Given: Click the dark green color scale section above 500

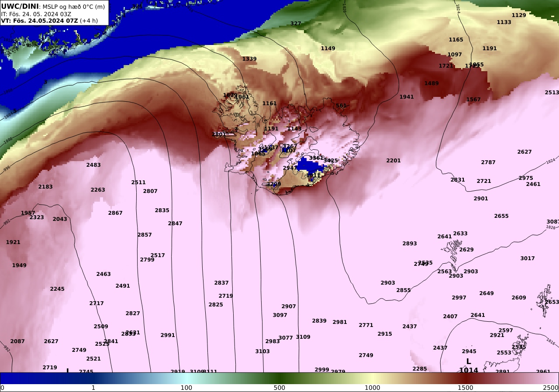Looking at the screenshot, I should click(279, 378).
